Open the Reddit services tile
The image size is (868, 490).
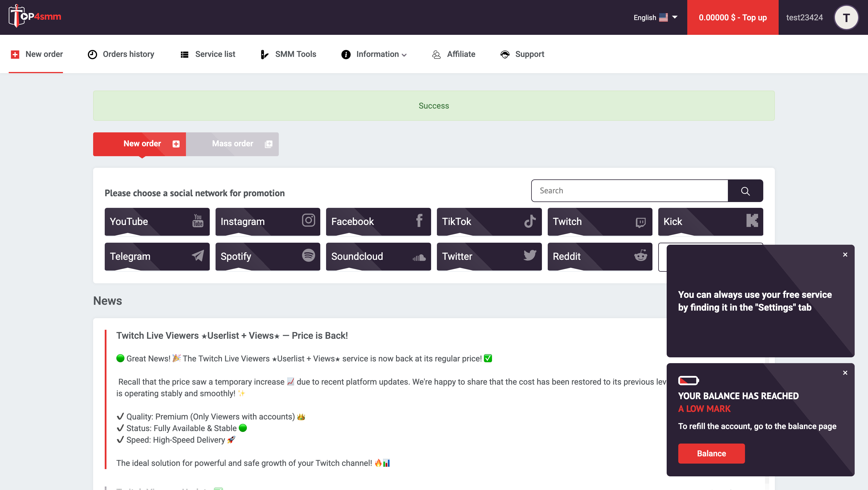tap(599, 256)
